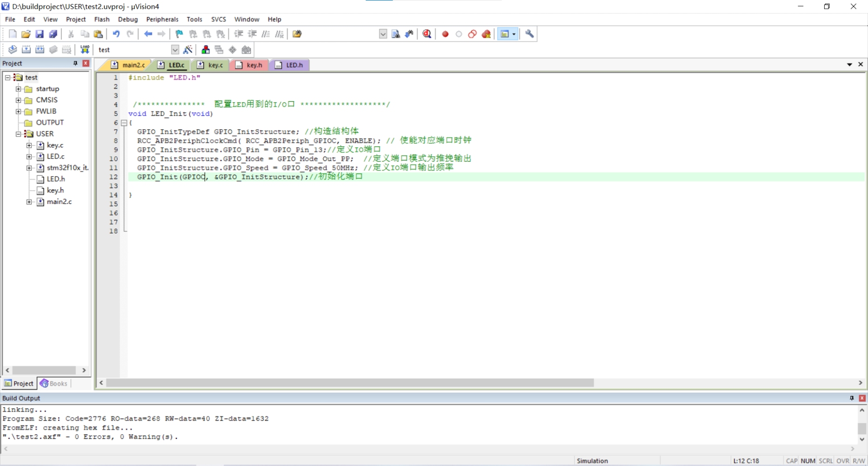This screenshot has width=868, height=466.
Task: Expand the FWLIB group
Action: (18, 111)
